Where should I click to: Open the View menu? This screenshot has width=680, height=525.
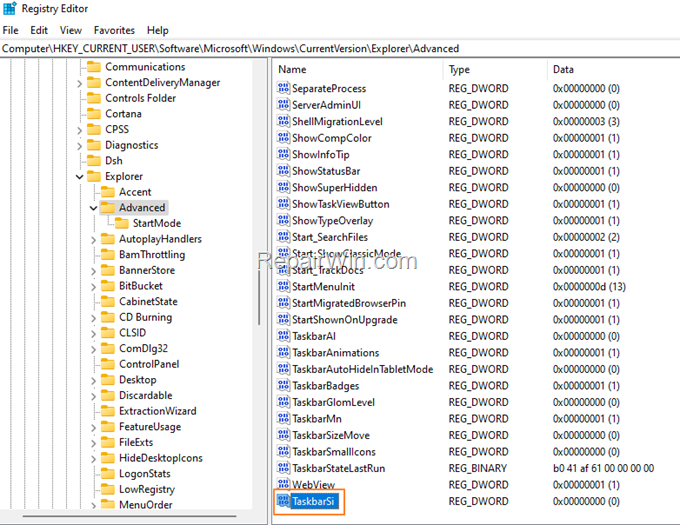(71, 30)
